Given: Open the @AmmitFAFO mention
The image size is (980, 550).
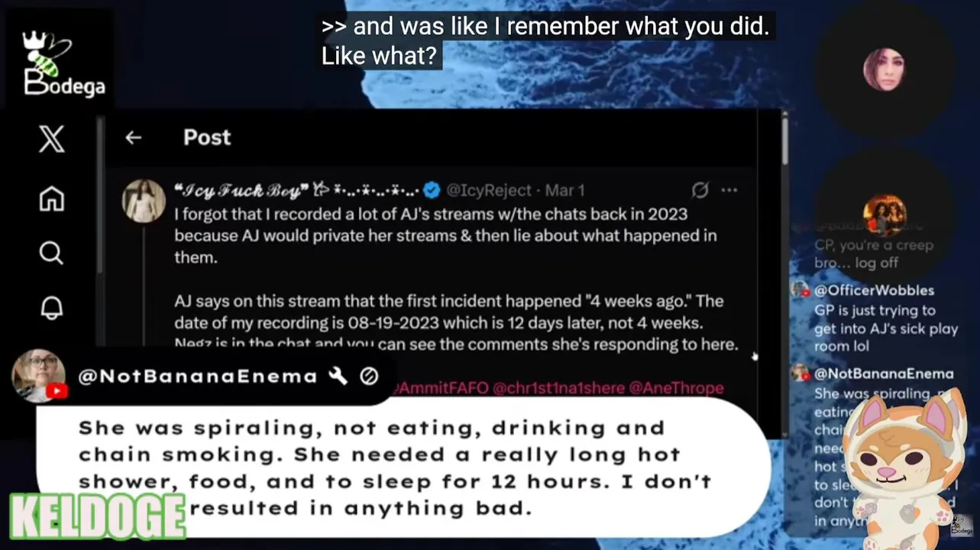Looking at the screenshot, I should click(x=443, y=388).
